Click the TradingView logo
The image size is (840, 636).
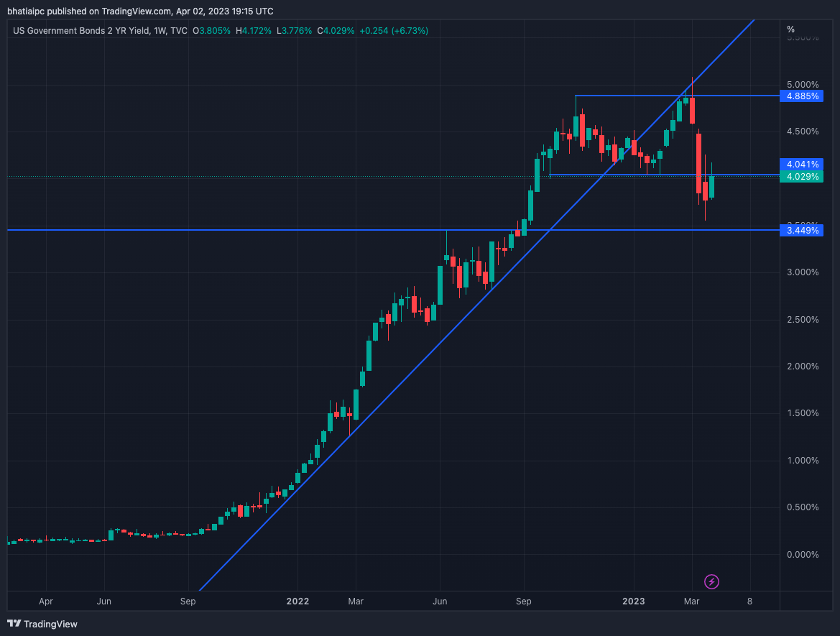pyautogui.click(x=41, y=624)
